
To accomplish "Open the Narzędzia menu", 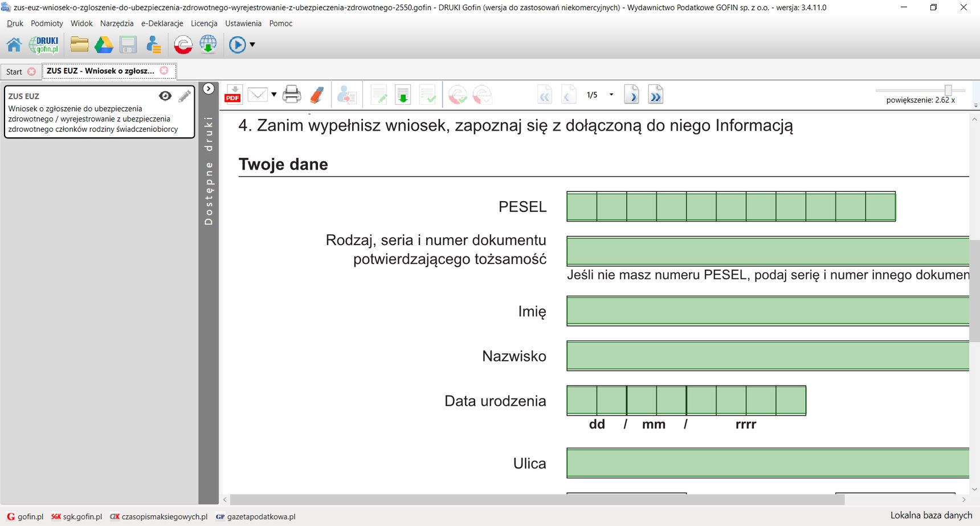I will (x=117, y=23).
